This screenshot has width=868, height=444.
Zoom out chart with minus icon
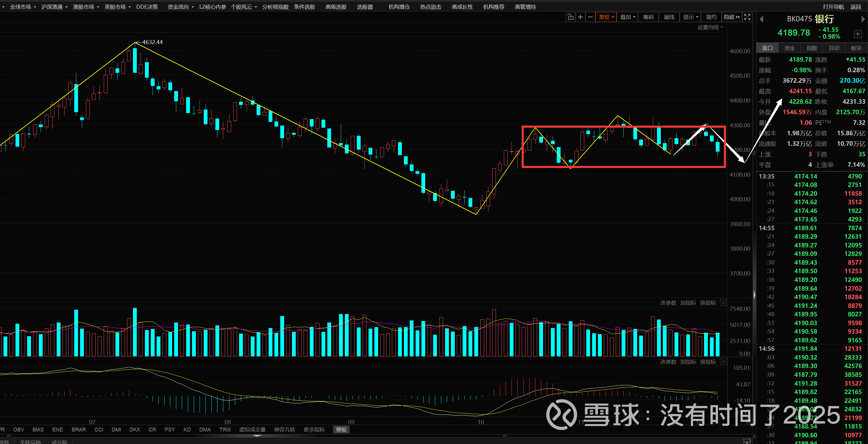[590, 17]
